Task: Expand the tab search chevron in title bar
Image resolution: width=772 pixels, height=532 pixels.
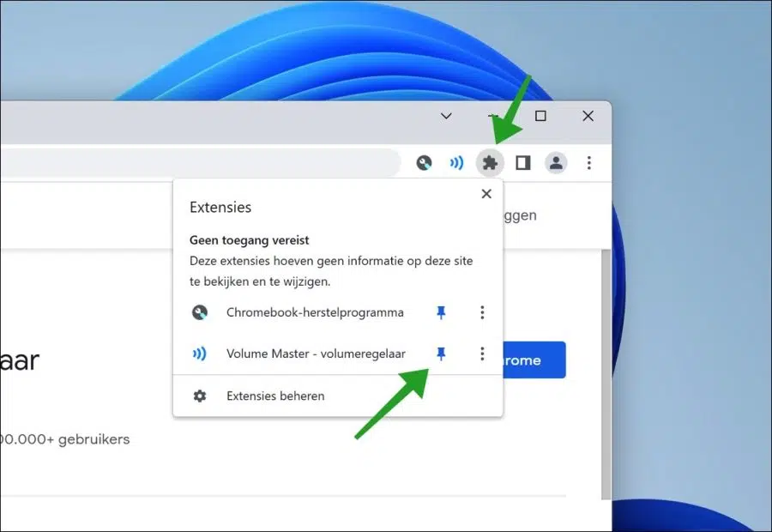Action: [446, 116]
